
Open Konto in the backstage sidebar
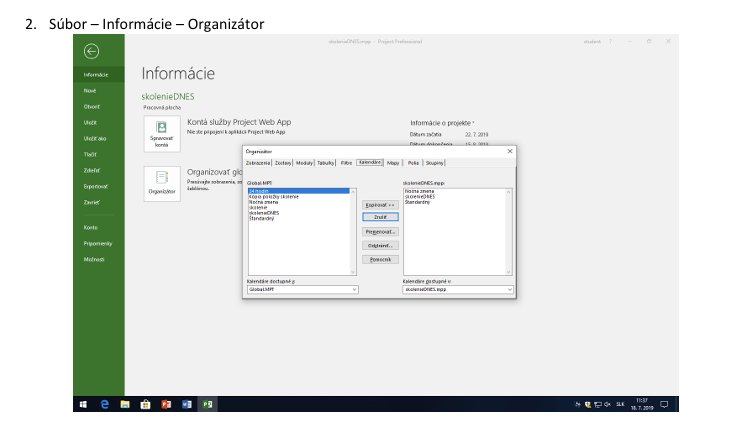99,228
